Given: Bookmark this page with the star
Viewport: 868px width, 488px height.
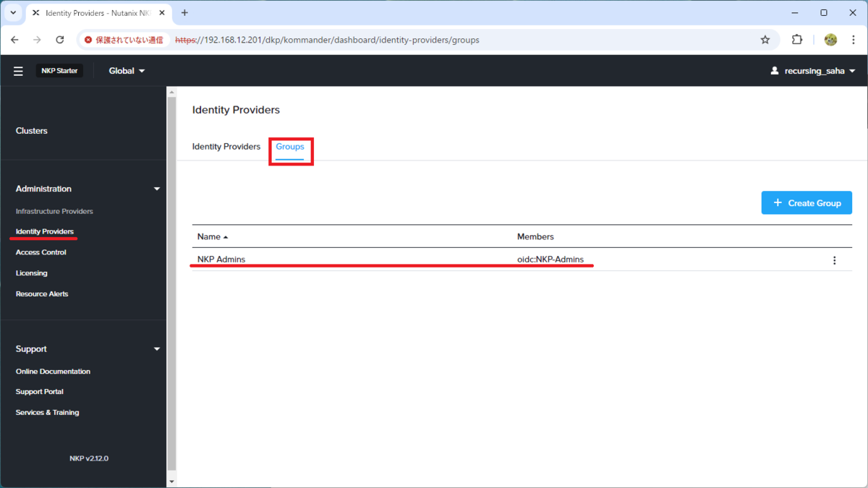Looking at the screenshot, I should coord(765,40).
